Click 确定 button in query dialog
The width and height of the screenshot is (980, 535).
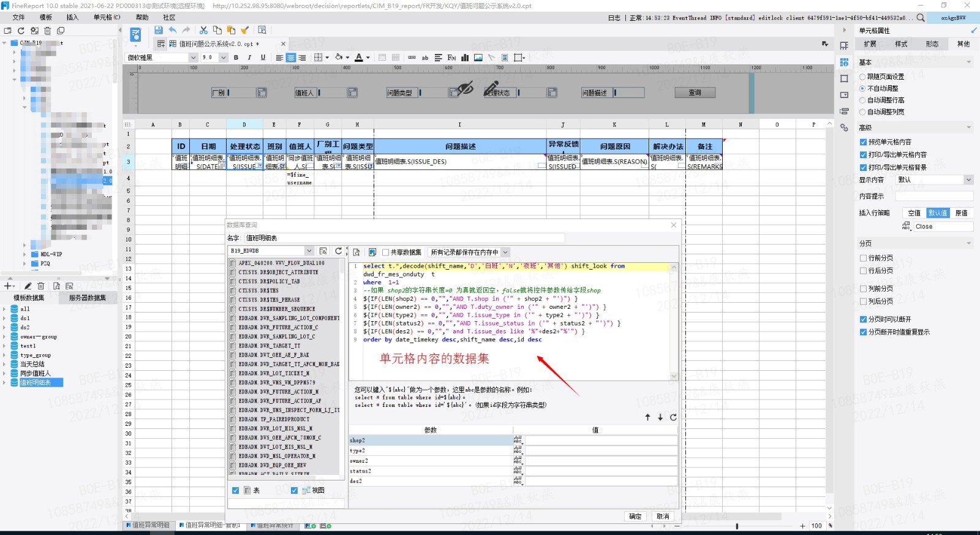[x=636, y=516]
